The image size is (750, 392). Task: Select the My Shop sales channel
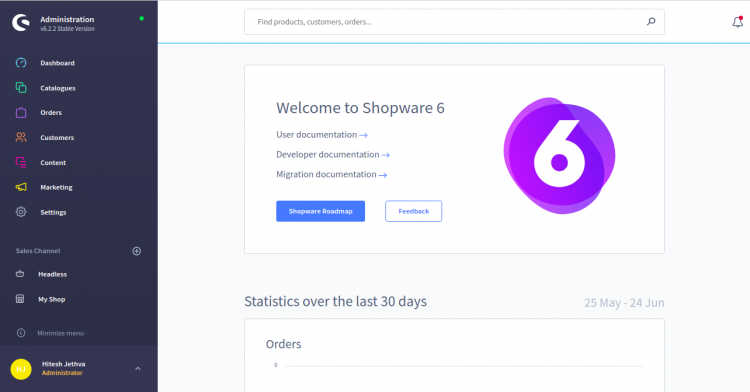[x=52, y=299]
